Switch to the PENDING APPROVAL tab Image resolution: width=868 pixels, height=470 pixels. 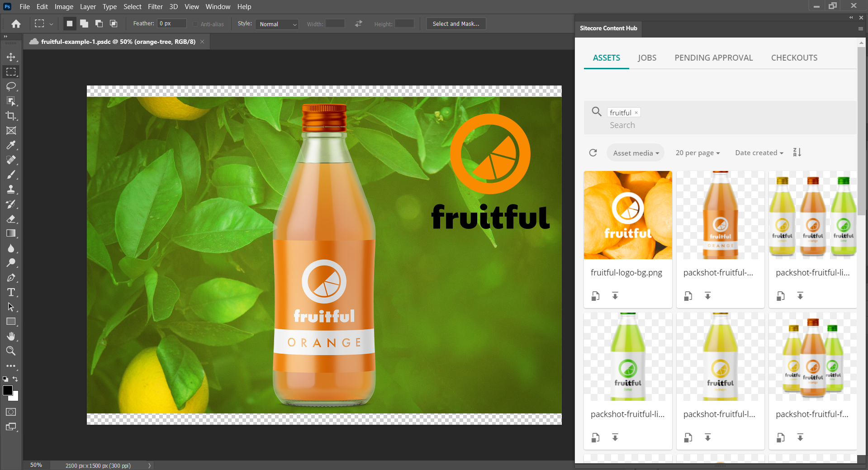713,58
